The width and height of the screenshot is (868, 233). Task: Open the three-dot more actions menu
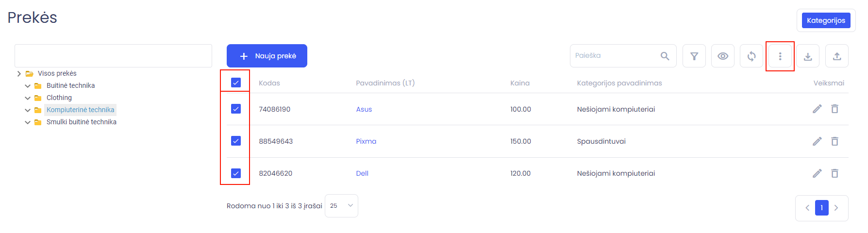click(x=780, y=56)
